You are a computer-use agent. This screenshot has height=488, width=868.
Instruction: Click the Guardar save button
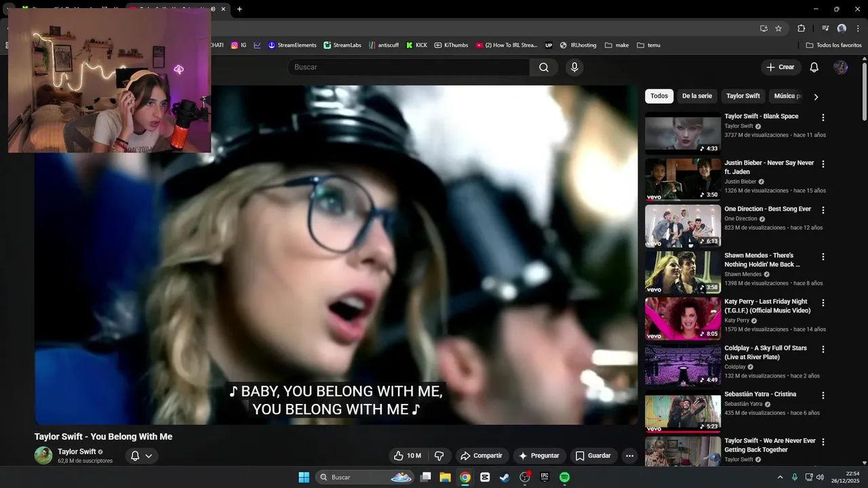pyautogui.click(x=593, y=455)
